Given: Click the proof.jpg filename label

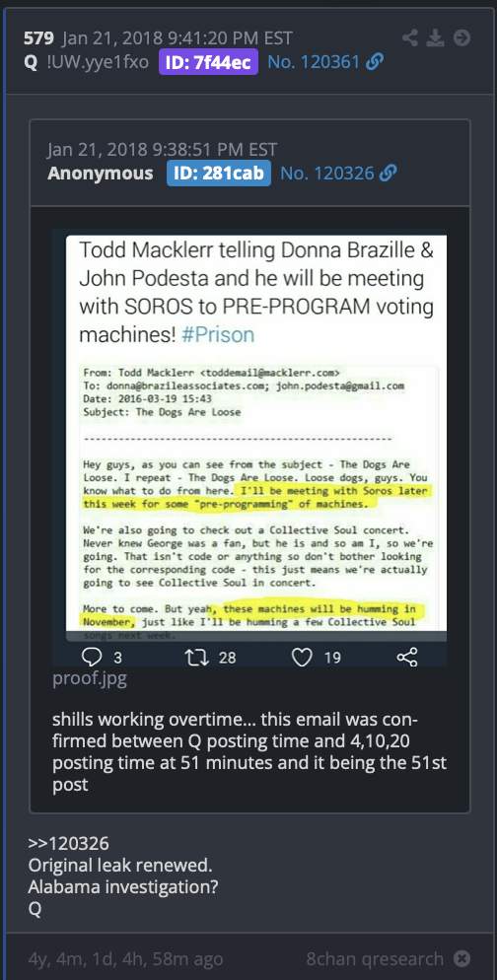Looking at the screenshot, I should pos(90,678).
